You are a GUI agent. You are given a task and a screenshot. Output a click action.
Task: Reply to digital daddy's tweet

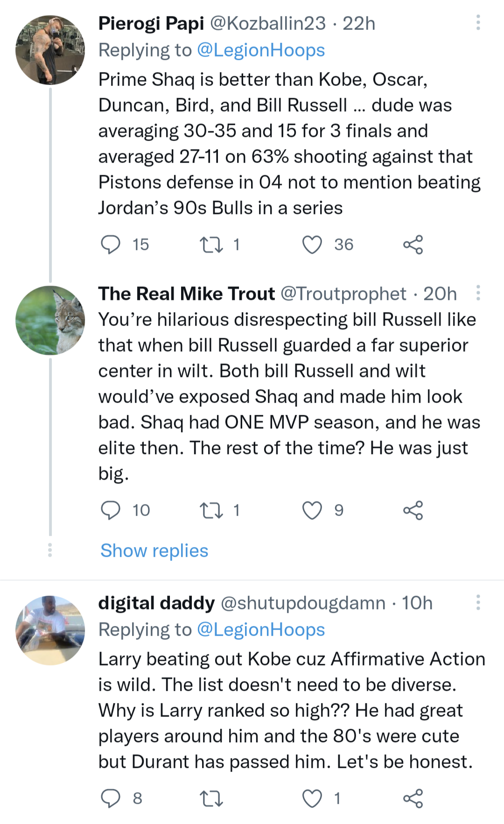pyautogui.click(x=111, y=798)
